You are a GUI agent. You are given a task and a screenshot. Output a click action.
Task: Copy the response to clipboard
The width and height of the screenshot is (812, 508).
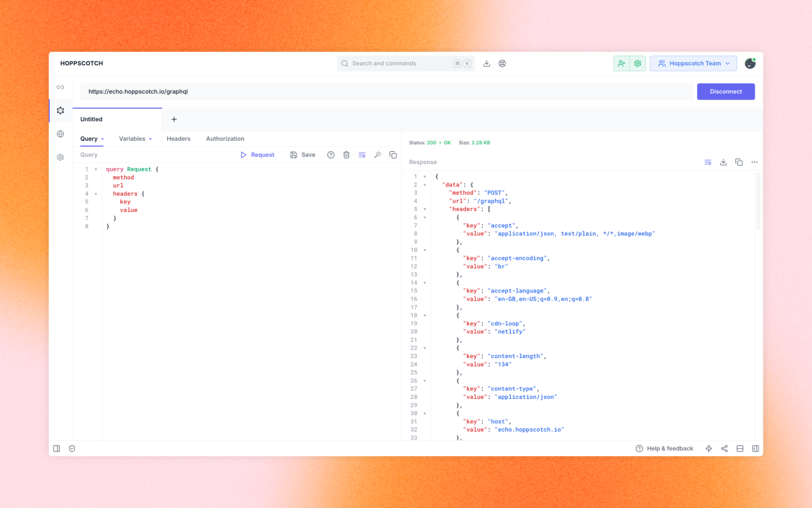(739, 162)
